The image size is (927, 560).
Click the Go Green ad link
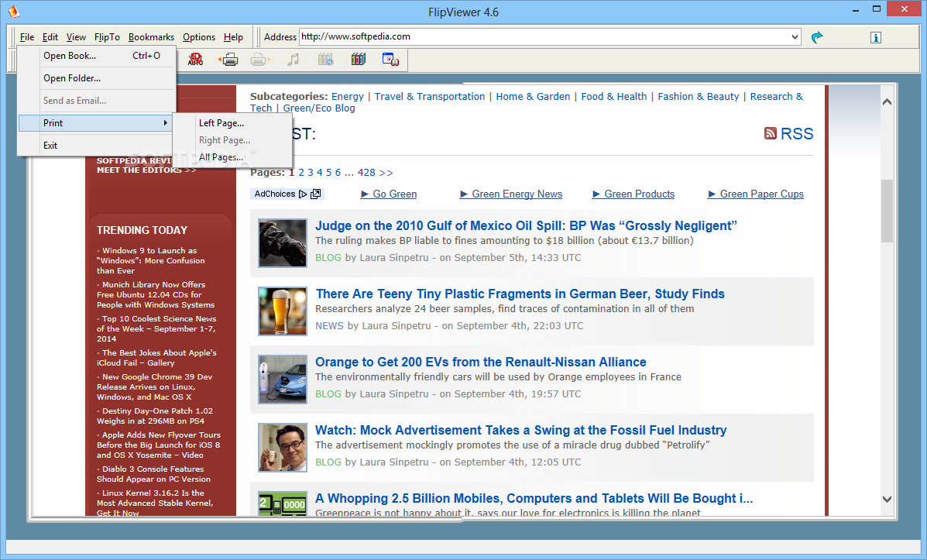[389, 194]
